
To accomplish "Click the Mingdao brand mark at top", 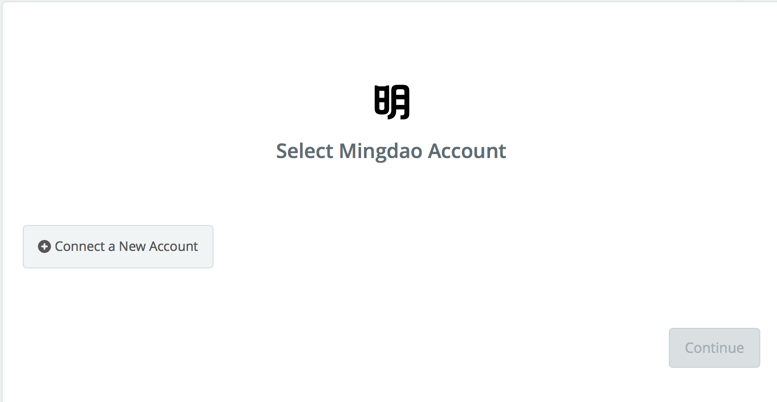I will [391, 102].
